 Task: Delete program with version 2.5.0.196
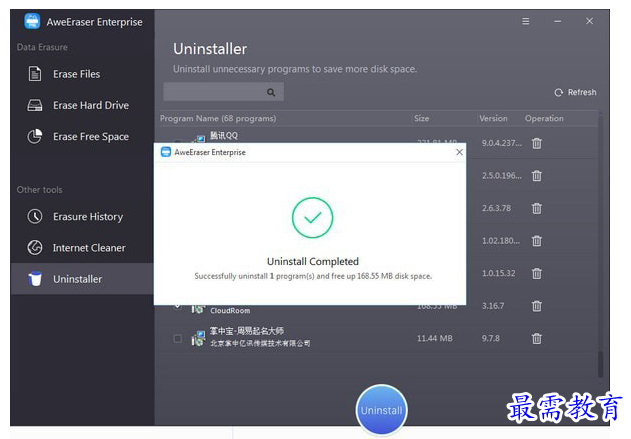coord(537,176)
